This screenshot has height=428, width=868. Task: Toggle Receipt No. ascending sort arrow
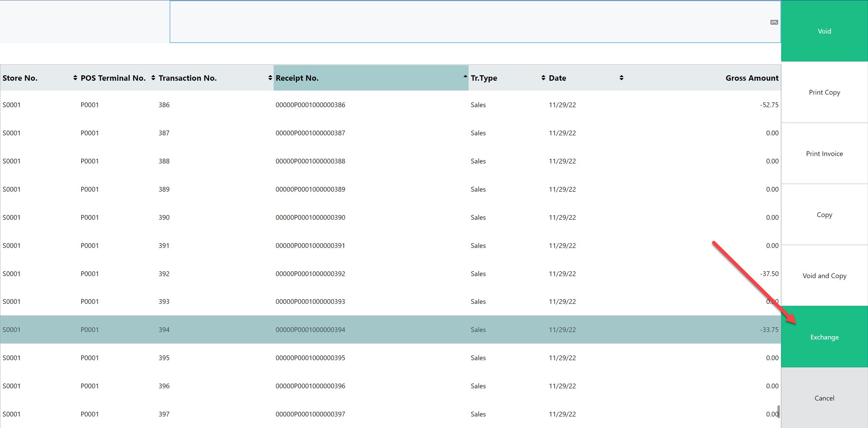pos(465,77)
